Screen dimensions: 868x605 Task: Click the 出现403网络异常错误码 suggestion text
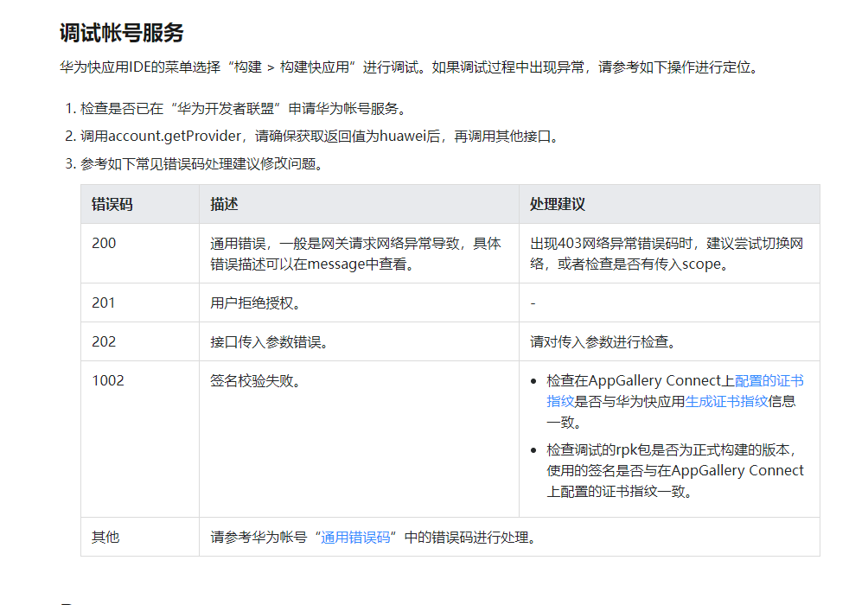click(667, 253)
